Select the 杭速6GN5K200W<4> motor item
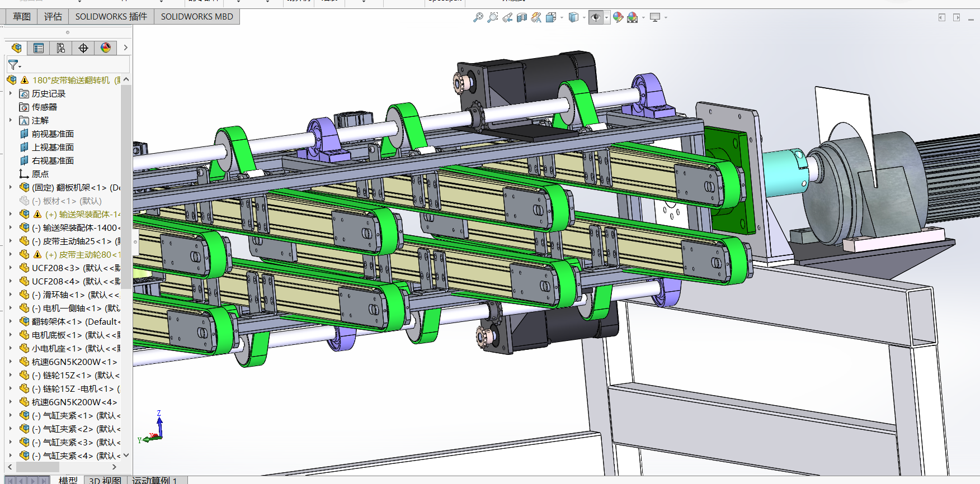This screenshot has height=484, width=980. 74,402
